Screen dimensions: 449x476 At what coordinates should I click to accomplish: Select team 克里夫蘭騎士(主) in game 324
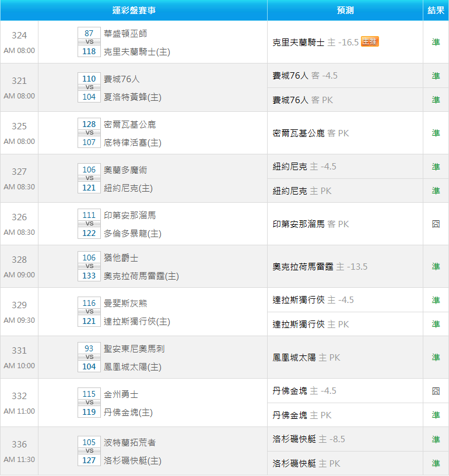(137, 52)
